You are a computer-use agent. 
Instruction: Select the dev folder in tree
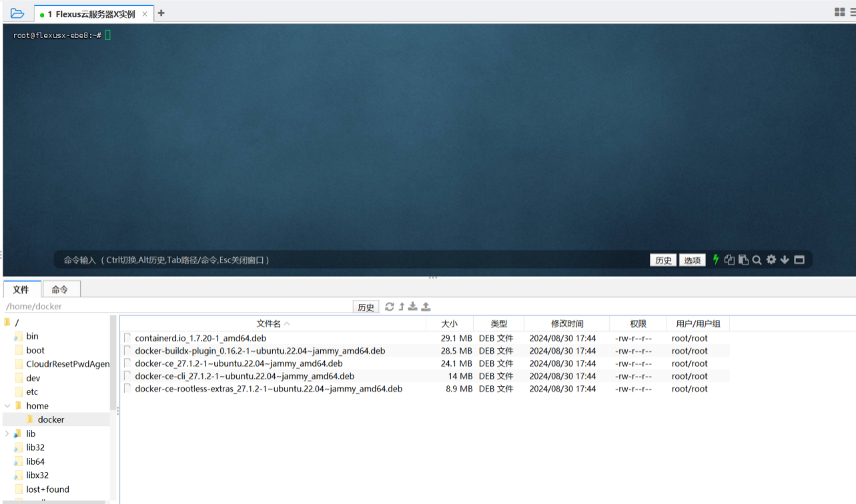(33, 378)
